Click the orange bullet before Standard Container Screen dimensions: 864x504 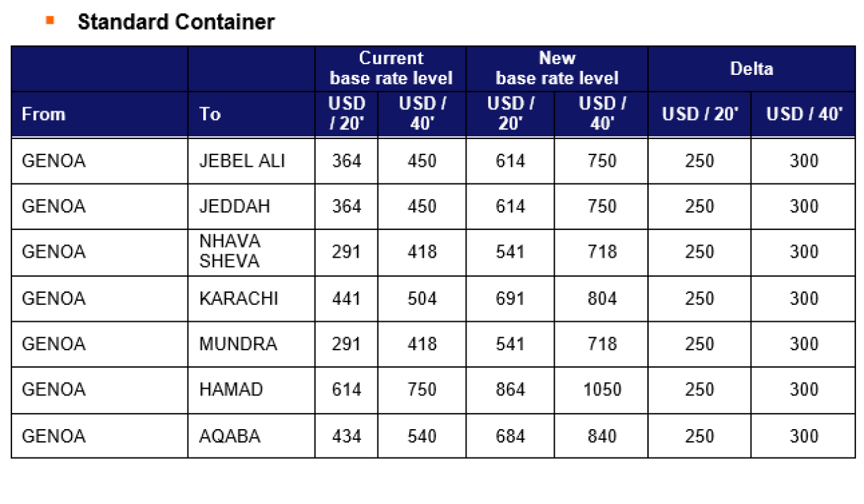point(49,20)
